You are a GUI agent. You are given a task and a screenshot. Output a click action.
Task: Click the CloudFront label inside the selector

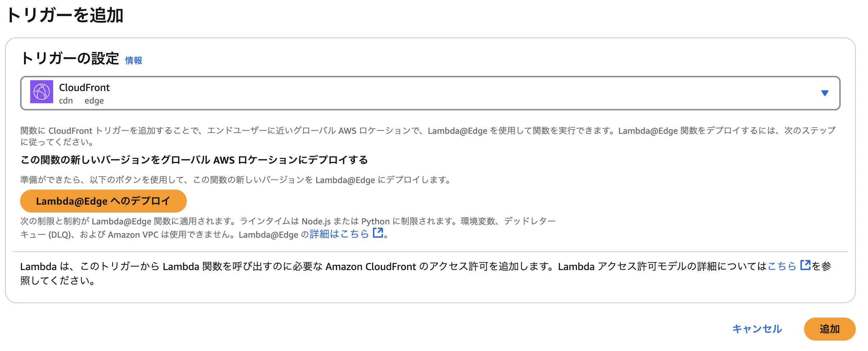point(84,87)
